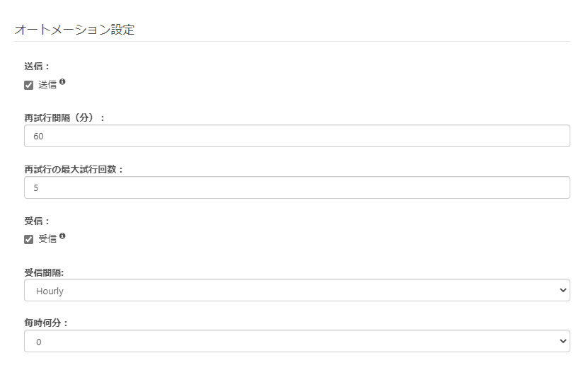Click the 再試行間隔（分）： field label
Image resolution: width=588 pixels, height=382 pixels.
[x=64, y=118]
